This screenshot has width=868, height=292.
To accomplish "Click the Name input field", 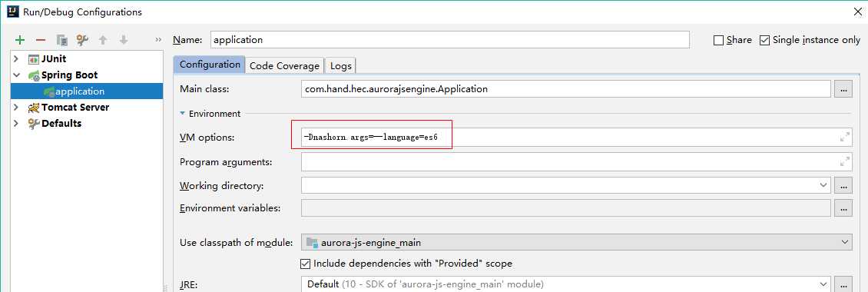I will coord(449,40).
